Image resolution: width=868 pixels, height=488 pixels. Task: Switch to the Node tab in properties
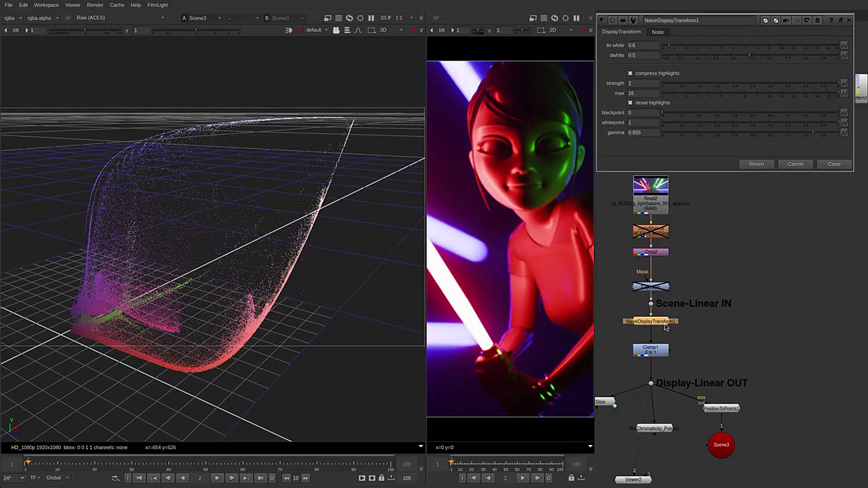click(658, 32)
